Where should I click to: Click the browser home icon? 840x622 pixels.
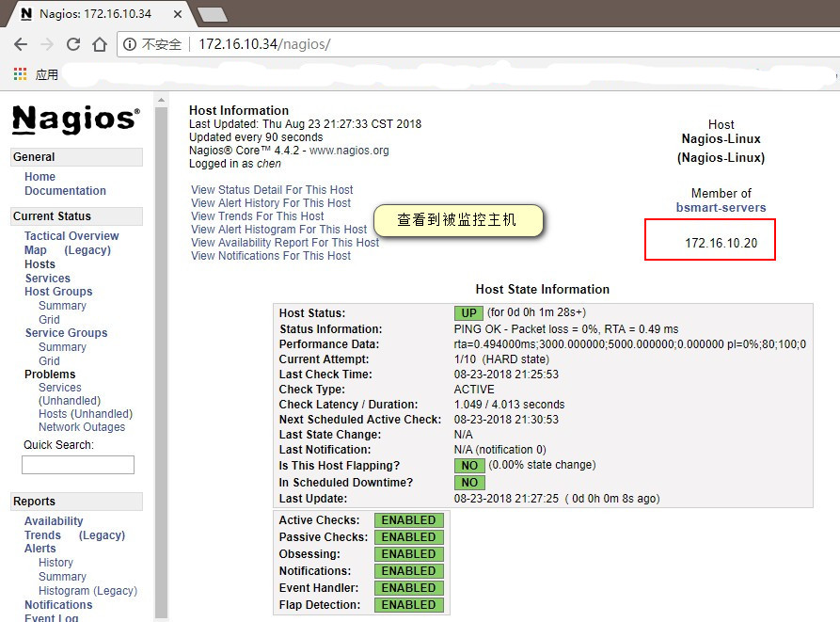[100, 43]
